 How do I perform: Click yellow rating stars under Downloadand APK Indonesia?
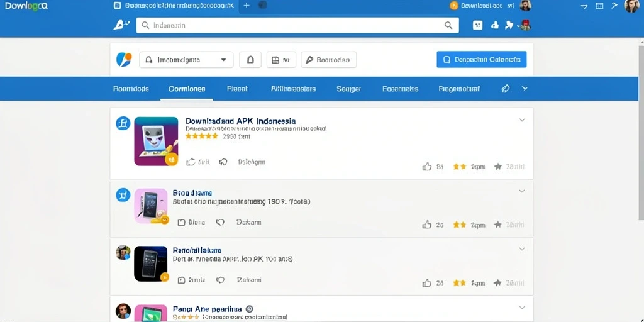(x=202, y=136)
